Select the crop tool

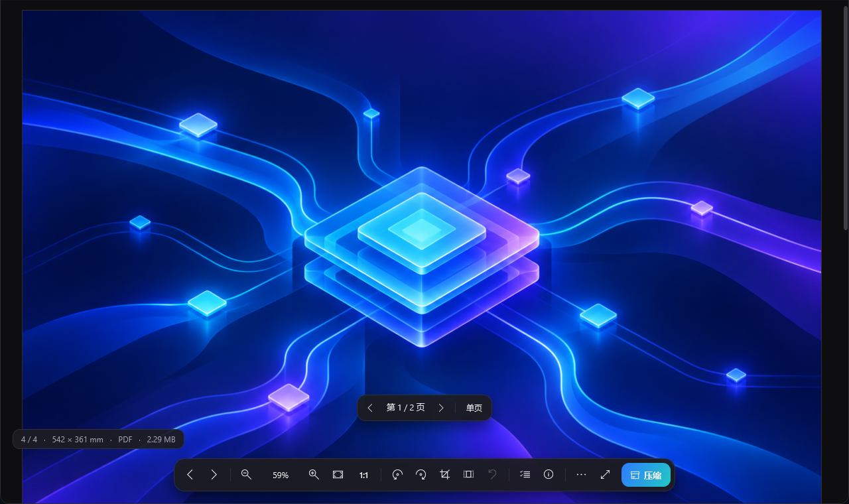[x=444, y=475]
